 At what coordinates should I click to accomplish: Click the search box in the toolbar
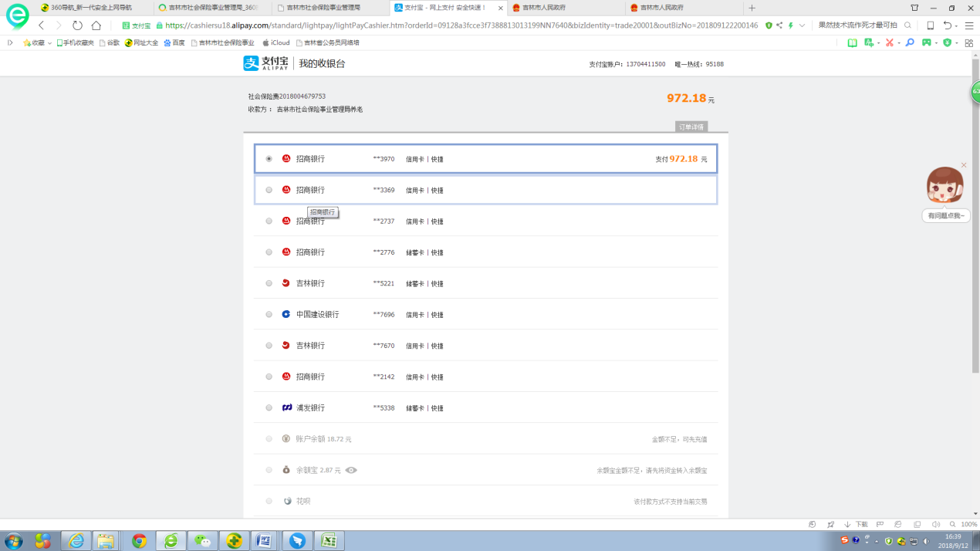tap(857, 25)
